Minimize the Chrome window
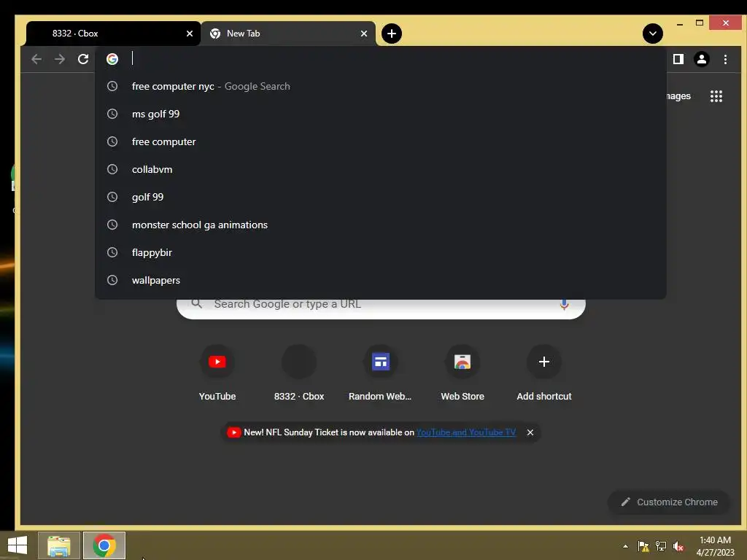The width and height of the screenshot is (747, 560). pos(680,23)
